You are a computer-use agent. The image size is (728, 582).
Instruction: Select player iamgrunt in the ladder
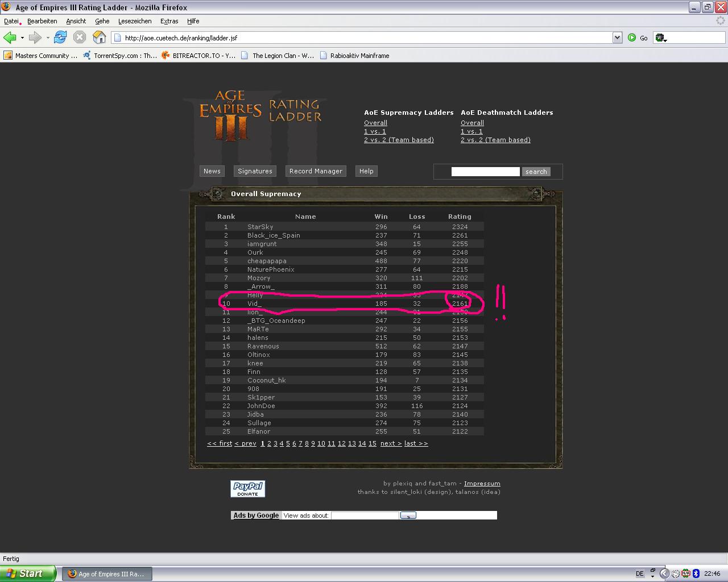click(x=262, y=244)
